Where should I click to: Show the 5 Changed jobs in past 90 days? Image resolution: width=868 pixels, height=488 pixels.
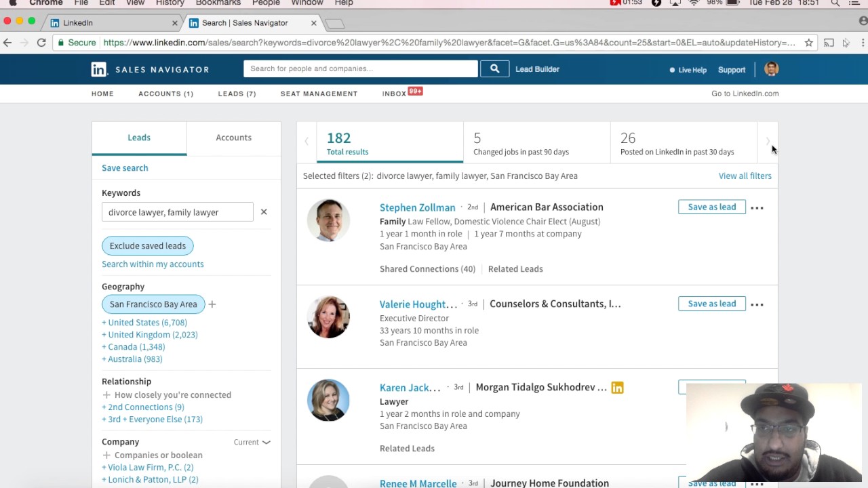pos(537,144)
